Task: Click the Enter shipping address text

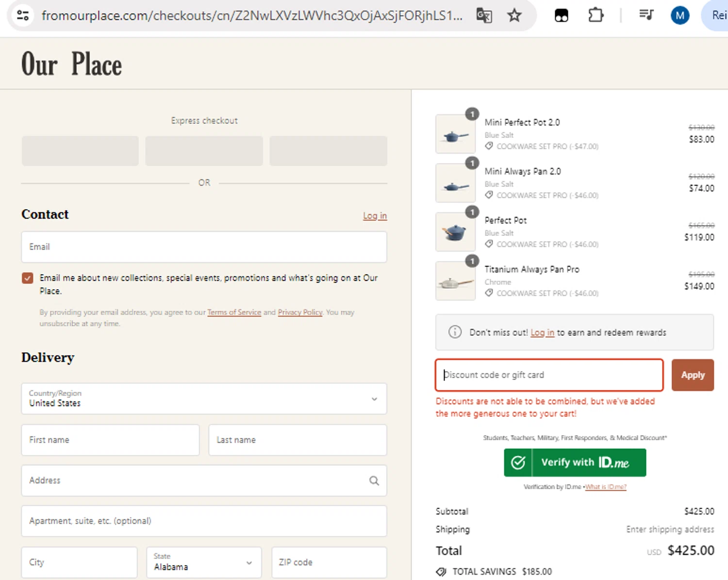Action: (x=670, y=530)
